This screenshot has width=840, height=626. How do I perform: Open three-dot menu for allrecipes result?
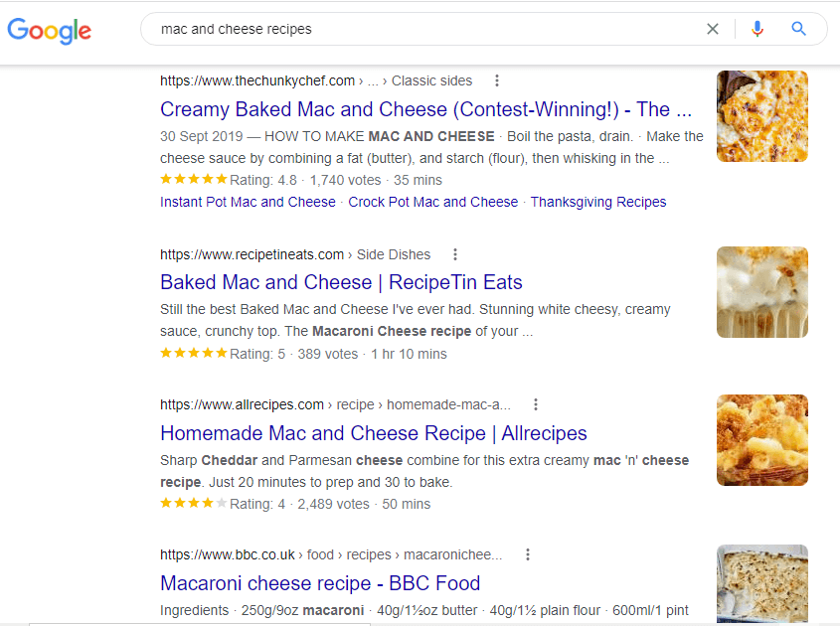536,404
